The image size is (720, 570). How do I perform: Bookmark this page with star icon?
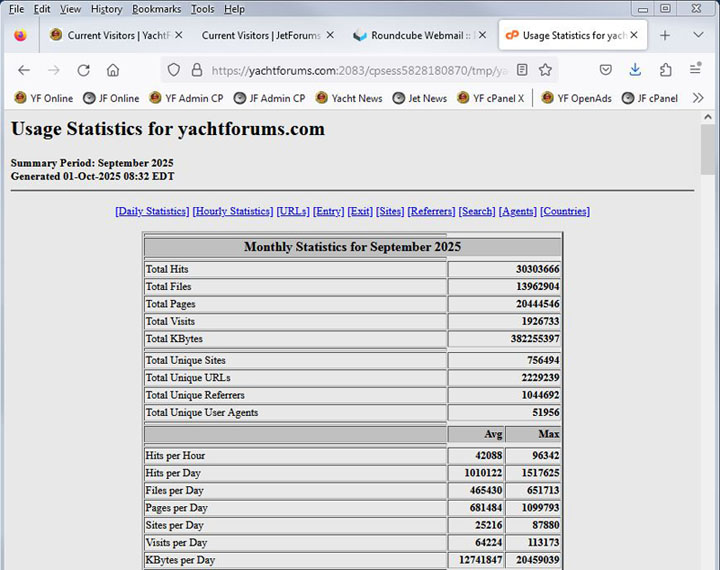click(x=545, y=70)
